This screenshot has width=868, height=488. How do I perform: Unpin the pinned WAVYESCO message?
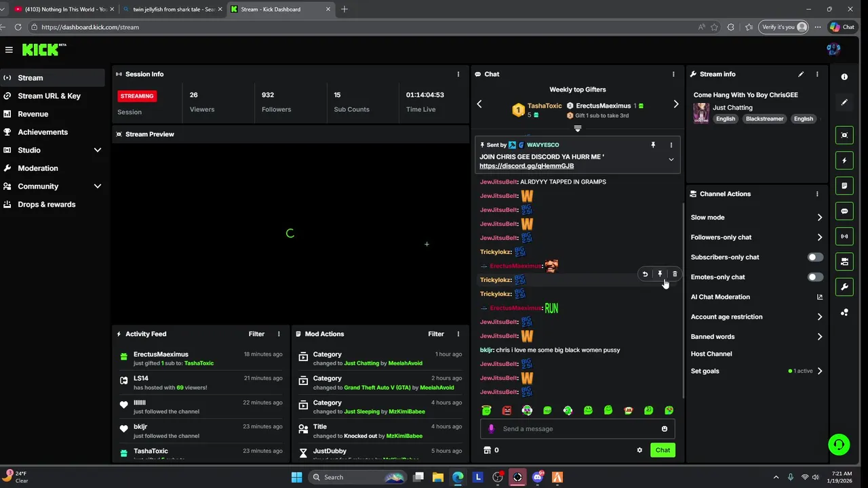coord(653,145)
